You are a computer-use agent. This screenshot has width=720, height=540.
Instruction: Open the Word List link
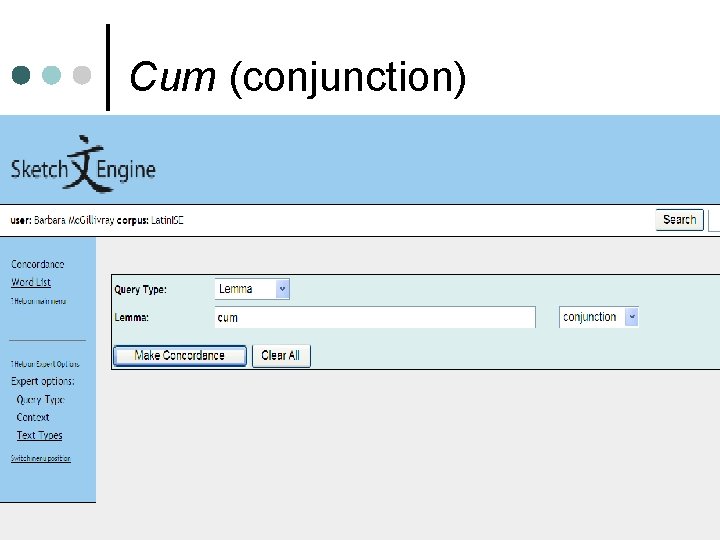(x=31, y=282)
